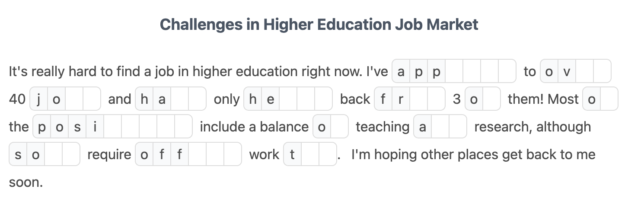This screenshot has width=644, height=205.
Task: Click the "Challenges in Higher Education Job Market" heading
Action: coord(319,25)
